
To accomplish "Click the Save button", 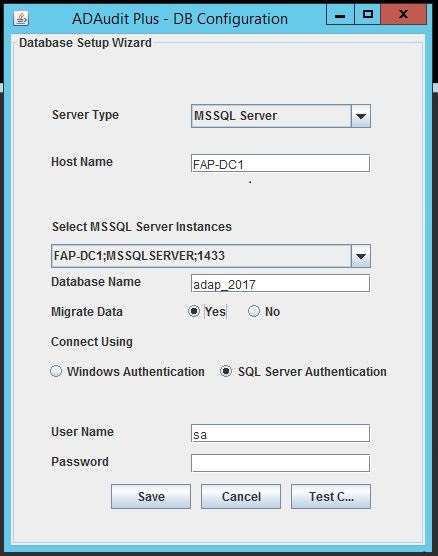I will pyautogui.click(x=151, y=496).
